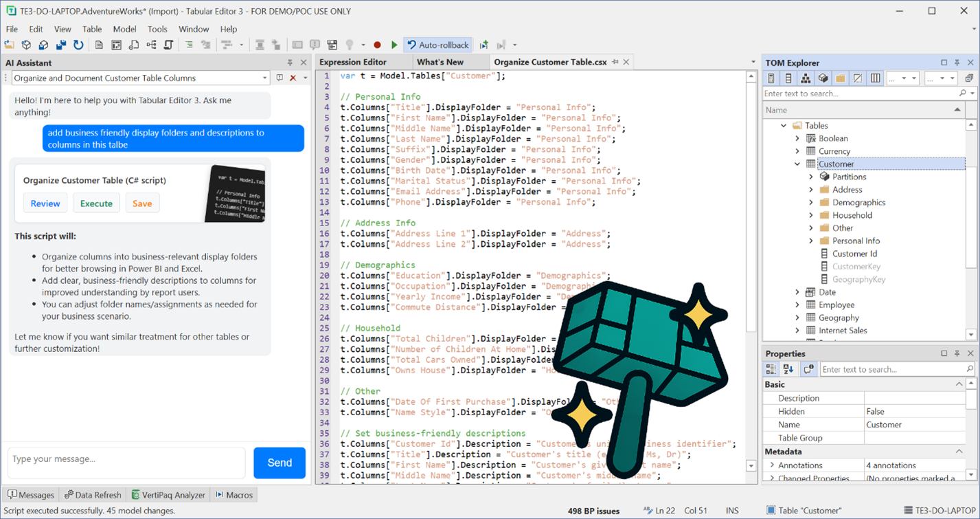Click the red Record macro icon

(x=377, y=45)
